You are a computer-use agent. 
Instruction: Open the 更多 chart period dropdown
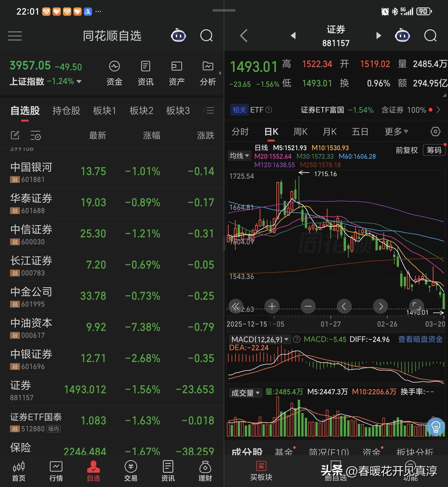(397, 132)
